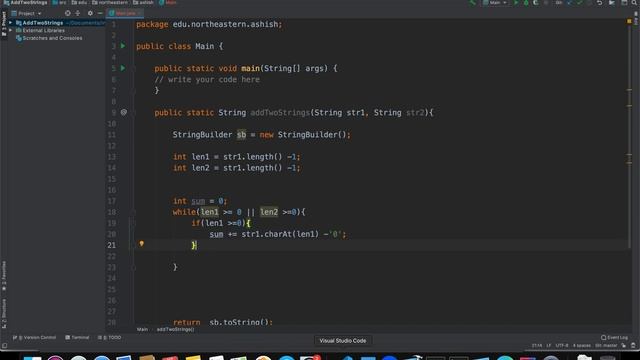
Task: Expand the AddTwoStrings project node
Action: (11, 23)
